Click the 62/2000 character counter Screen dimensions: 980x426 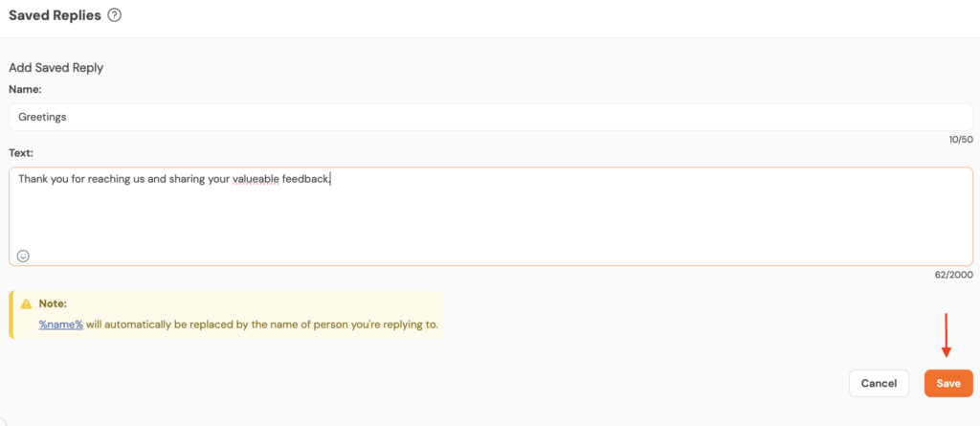(x=954, y=275)
